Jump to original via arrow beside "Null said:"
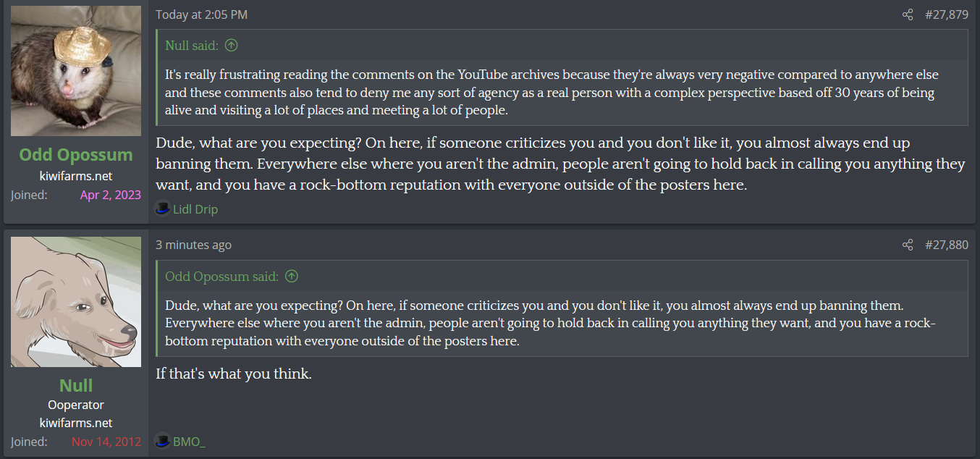980x459 pixels. pyautogui.click(x=231, y=46)
